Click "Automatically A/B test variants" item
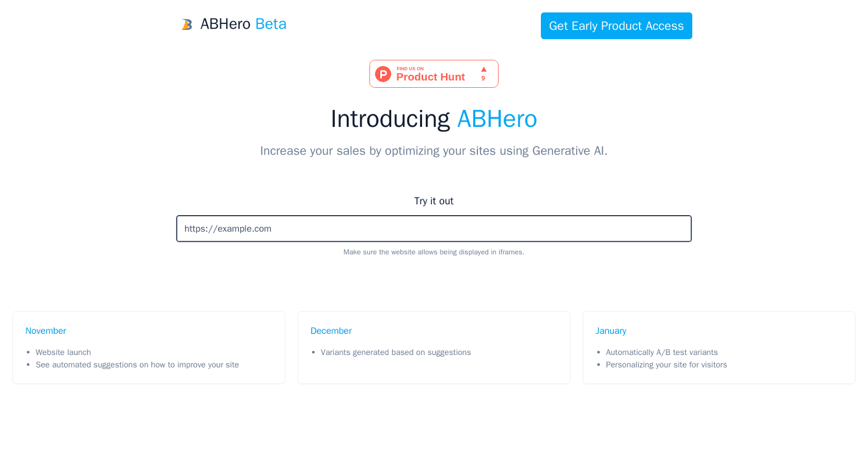Image resolution: width=868 pixels, height=452 pixels. (662, 352)
